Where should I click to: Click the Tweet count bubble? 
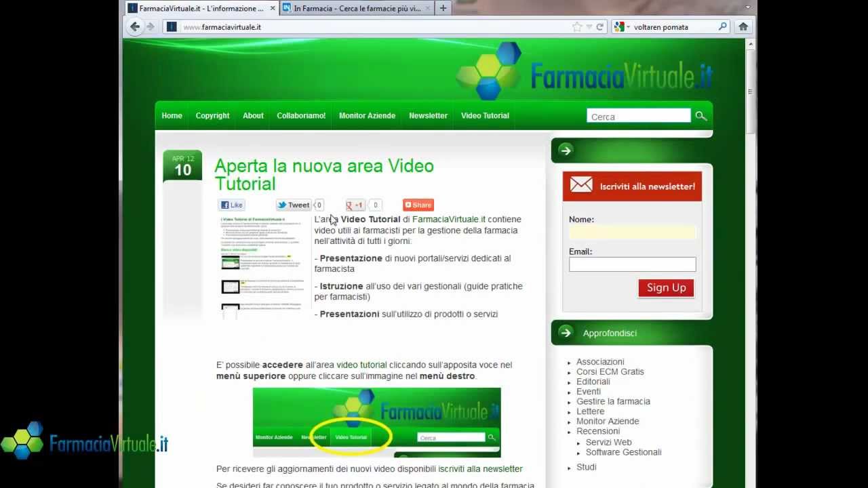pyautogui.click(x=319, y=205)
